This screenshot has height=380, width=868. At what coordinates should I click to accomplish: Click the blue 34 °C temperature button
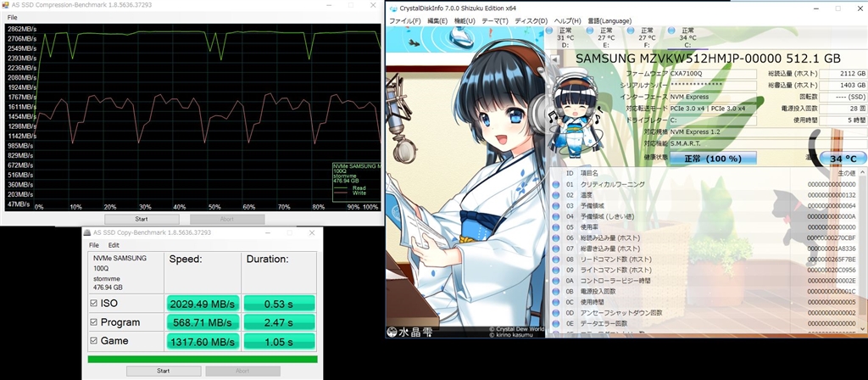843,159
